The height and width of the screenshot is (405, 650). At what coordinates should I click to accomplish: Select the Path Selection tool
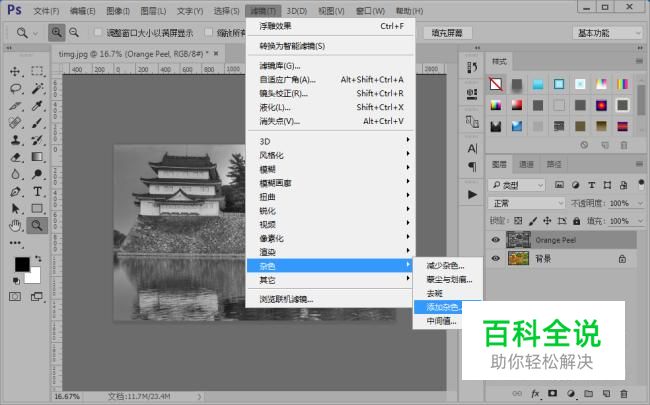coord(15,209)
